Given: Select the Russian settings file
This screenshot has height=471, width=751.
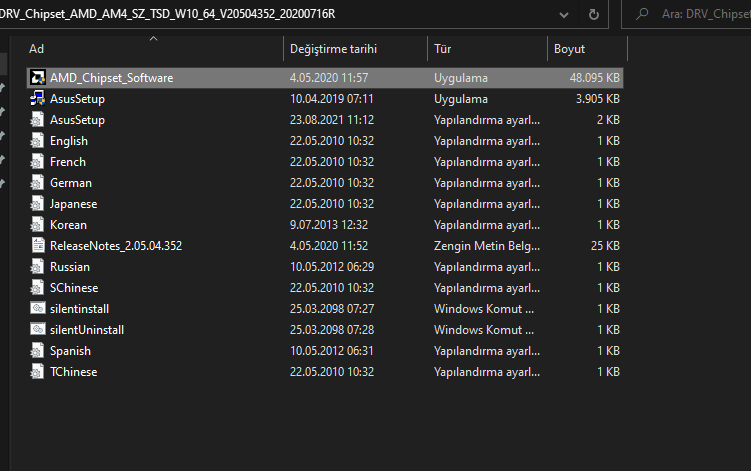Looking at the screenshot, I should [70, 267].
